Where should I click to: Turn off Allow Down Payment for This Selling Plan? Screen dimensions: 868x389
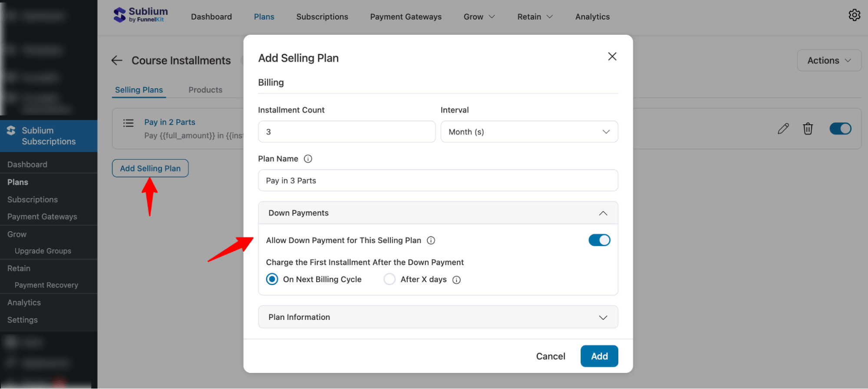600,240
